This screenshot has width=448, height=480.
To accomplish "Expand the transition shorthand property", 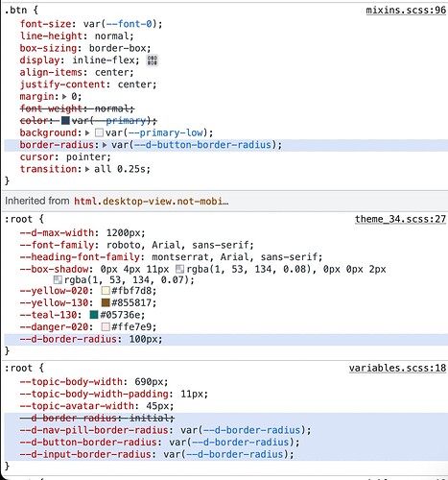I will click(x=87, y=169).
